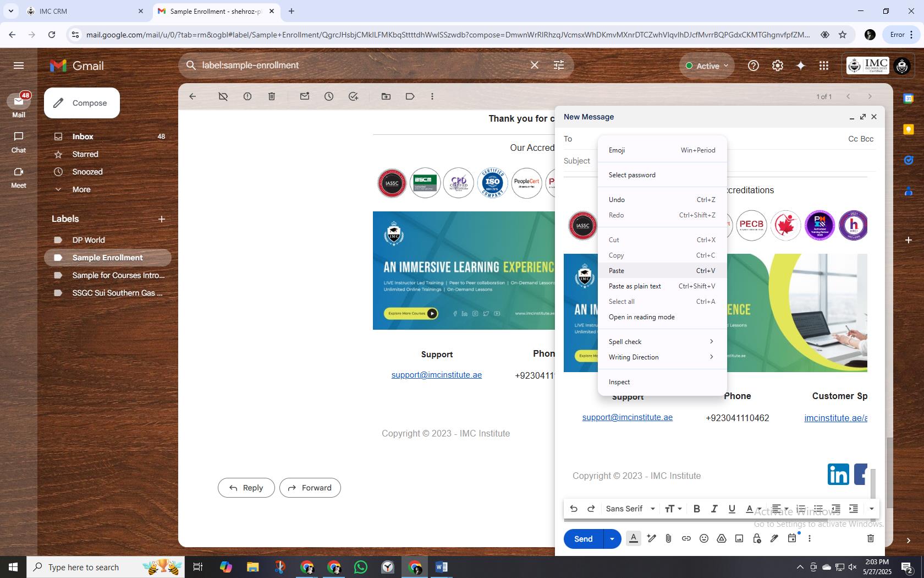Screen dimensions: 924x578
Task: Open support@imcinstitute.ae link in email
Action: [437, 375]
